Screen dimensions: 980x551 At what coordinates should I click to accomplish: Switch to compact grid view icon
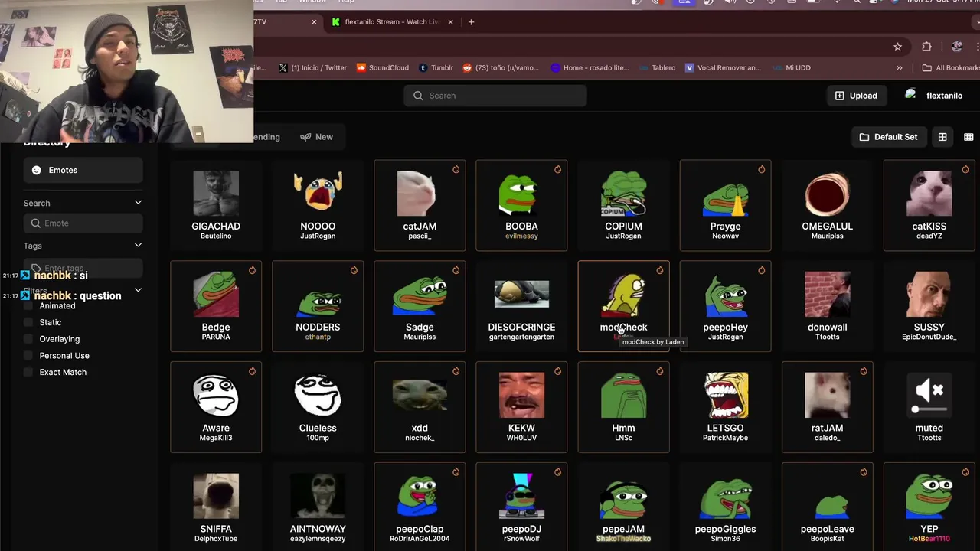(969, 137)
